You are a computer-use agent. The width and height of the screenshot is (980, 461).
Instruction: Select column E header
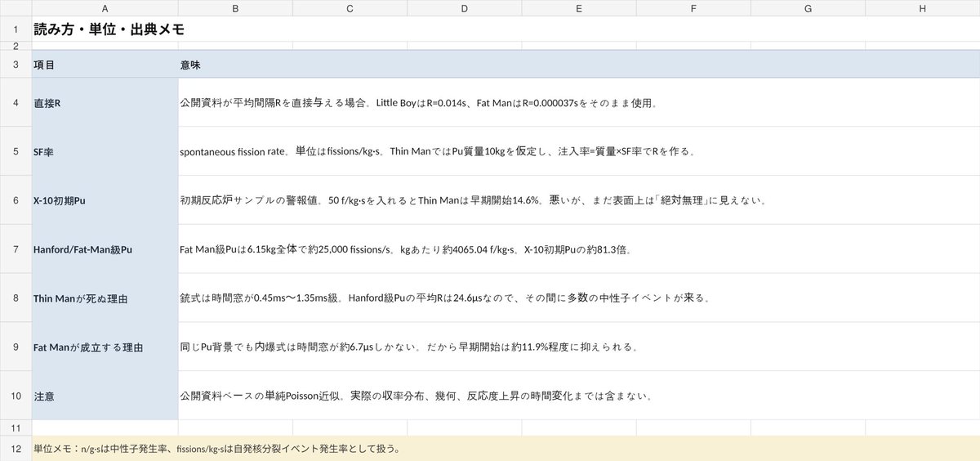click(x=578, y=8)
